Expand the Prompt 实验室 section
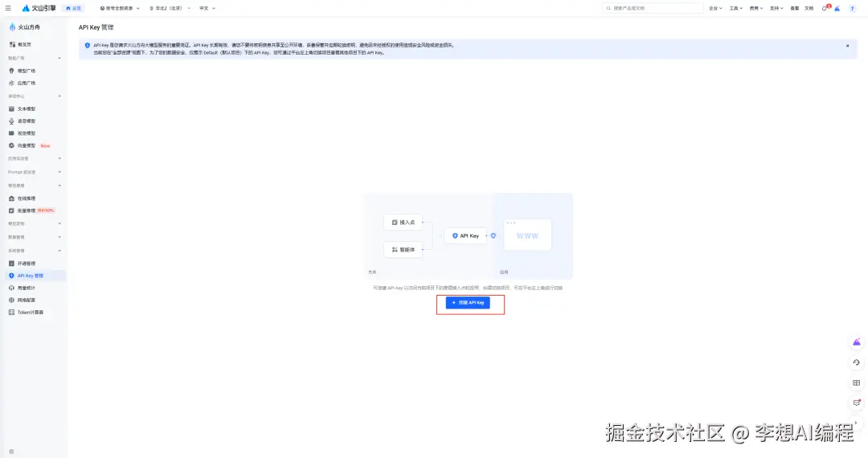Image resolution: width=868 pixels, height=458 pixels. tap(35, 172)
